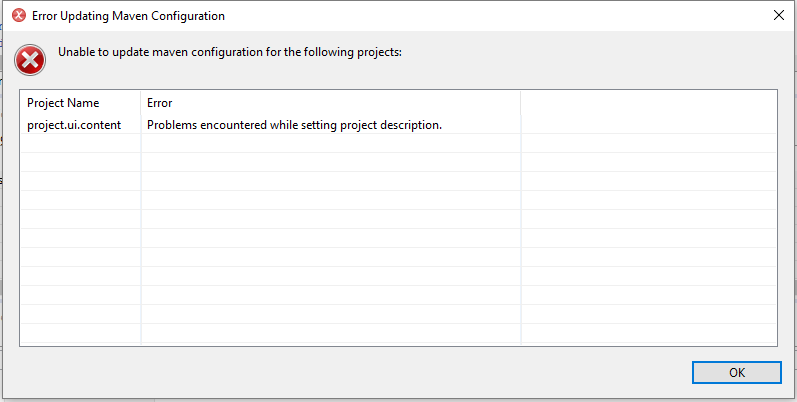Click the divider right of the Error header

click(x=521, y=103)
